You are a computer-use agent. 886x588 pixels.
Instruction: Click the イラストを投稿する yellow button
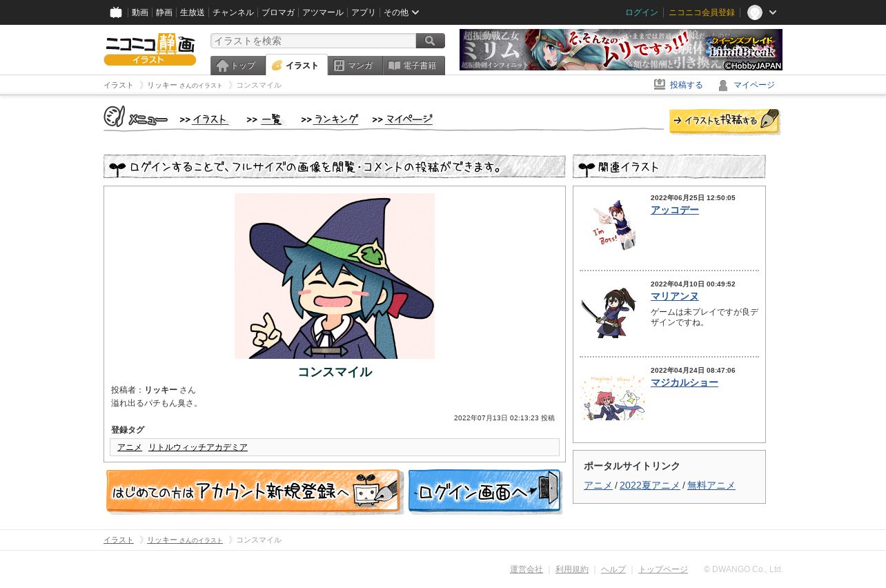click(x=725, y=121)
